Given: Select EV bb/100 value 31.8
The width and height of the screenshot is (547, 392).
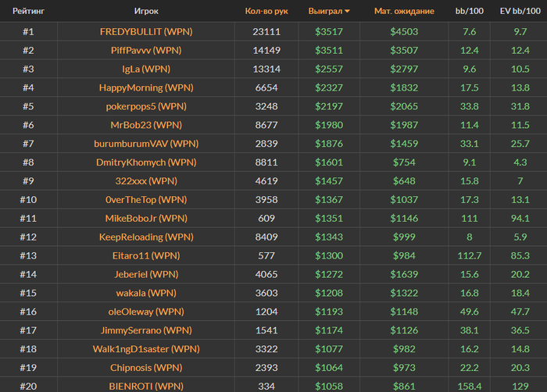Looking at the screenshot, I should coord(520,106).
